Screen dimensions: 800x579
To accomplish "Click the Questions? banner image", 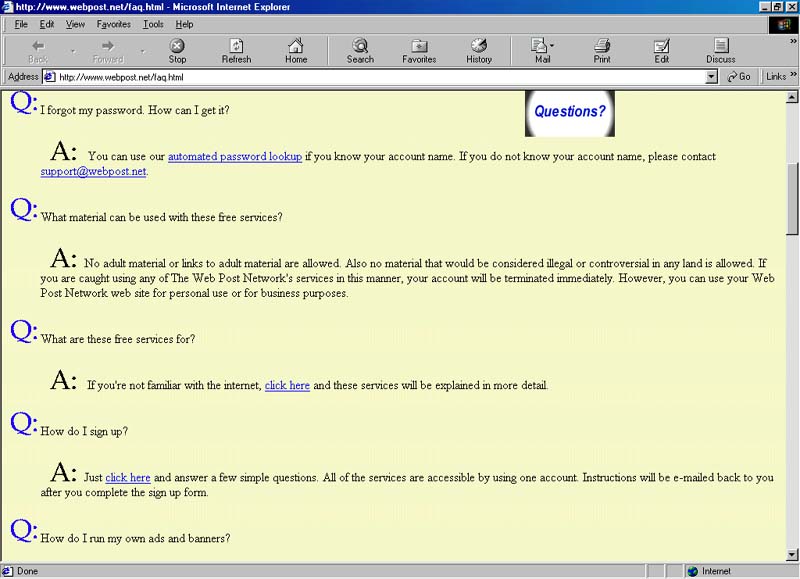I will pyautogui.click(x=569, y=113).
